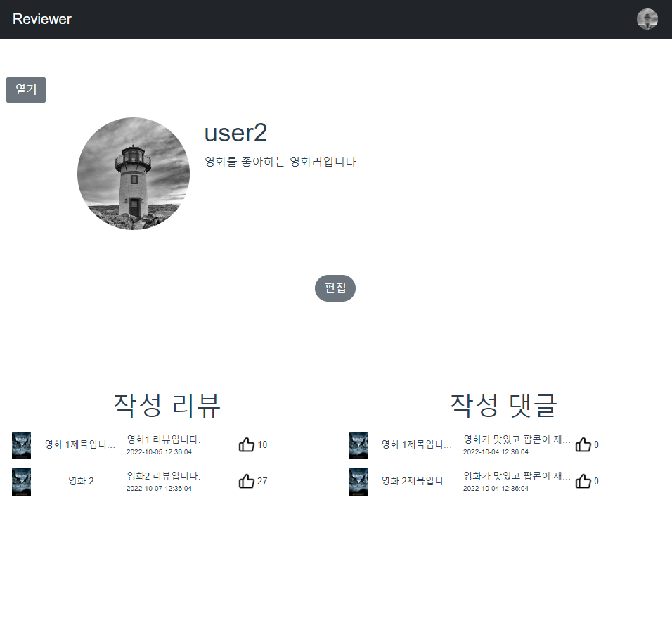Click the Reviewer logo in the navbar
672x642 pixels.
click(x=42, y=19)
